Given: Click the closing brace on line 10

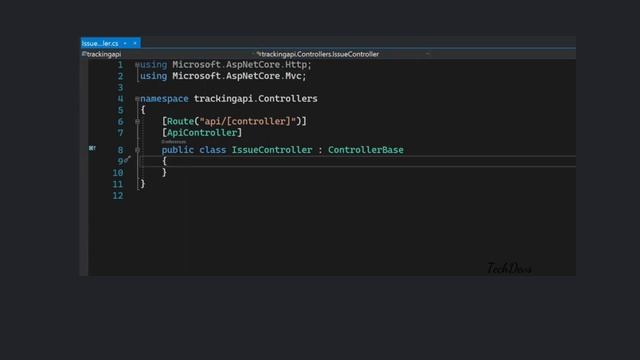Looking at the screenshot, I should pyautogui.click(x=164, y=172).
